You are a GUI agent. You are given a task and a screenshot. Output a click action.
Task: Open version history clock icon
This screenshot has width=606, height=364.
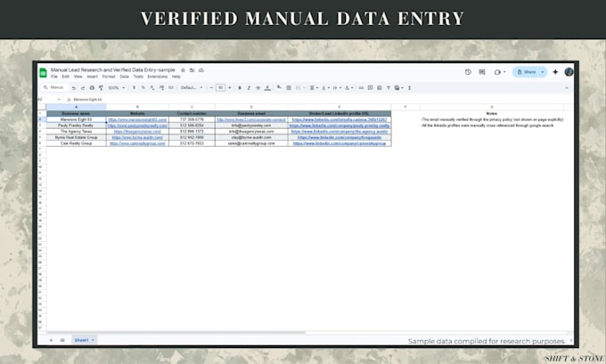pos(468,72)
